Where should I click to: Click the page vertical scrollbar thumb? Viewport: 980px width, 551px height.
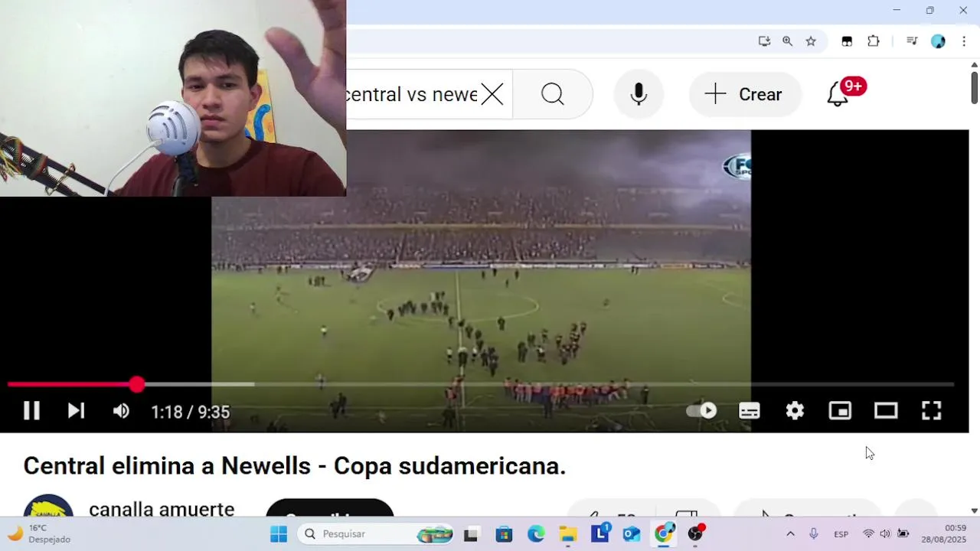[974, 88]
